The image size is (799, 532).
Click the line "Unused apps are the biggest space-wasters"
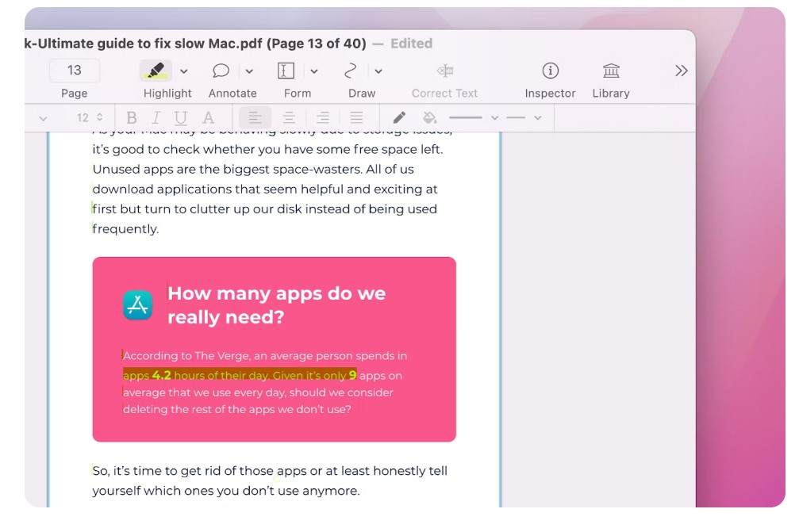(253, 169)
